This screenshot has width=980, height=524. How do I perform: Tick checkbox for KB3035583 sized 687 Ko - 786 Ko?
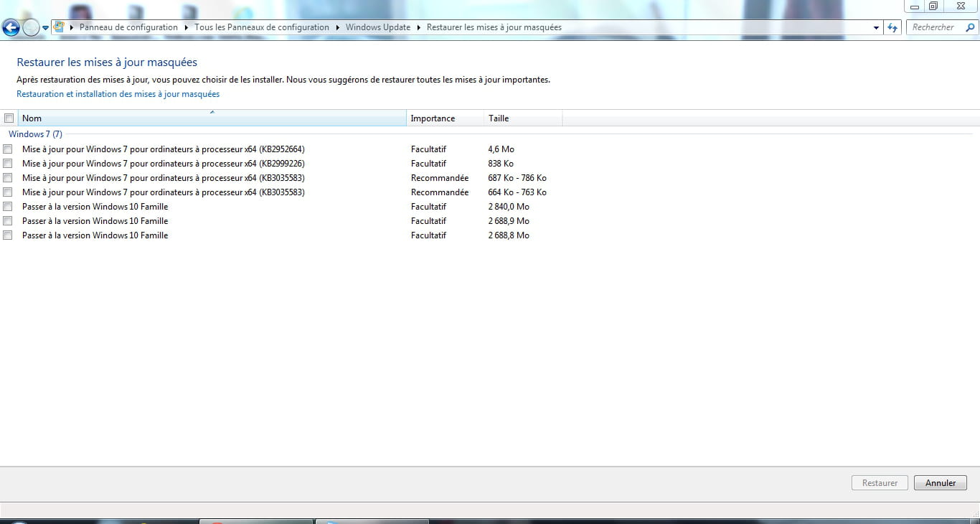point(8,178)
